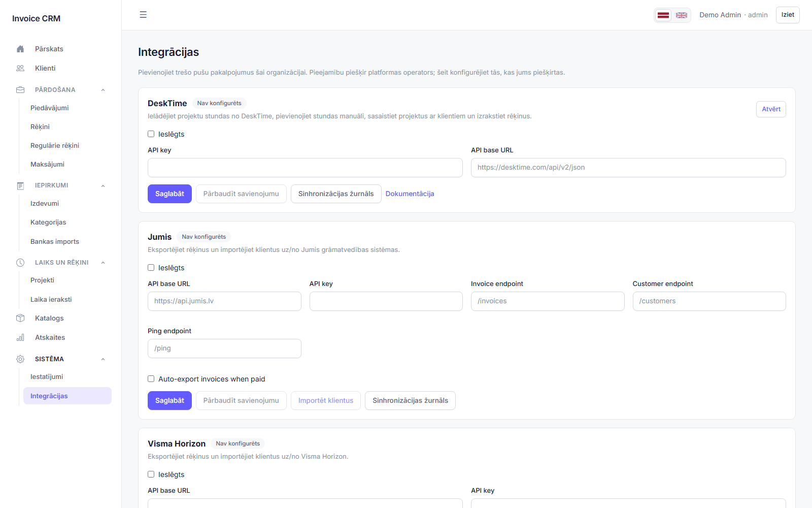812x508 pixels.
Task: Focus the Customer endpoint field
Action: pos(709,301)
